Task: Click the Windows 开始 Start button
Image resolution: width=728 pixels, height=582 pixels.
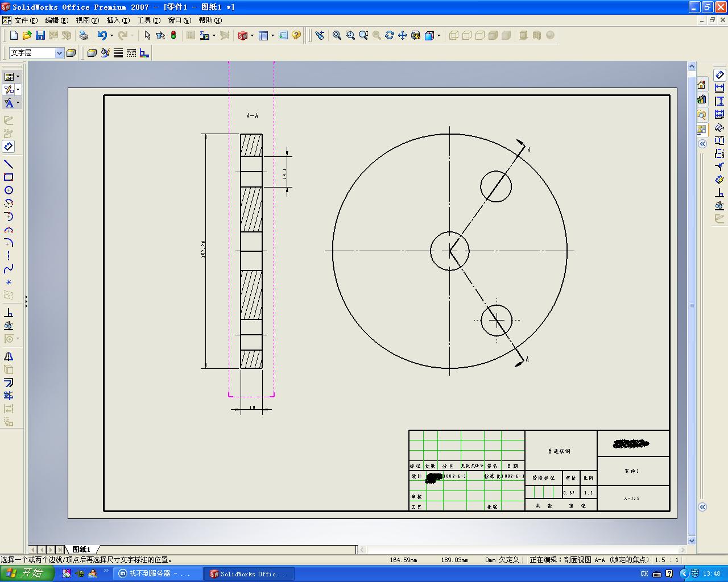Action: click(27, 573)
